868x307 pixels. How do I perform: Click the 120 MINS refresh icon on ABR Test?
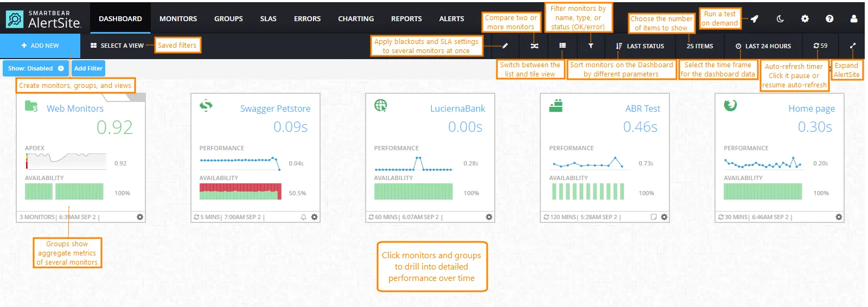(x=546, y=217)
